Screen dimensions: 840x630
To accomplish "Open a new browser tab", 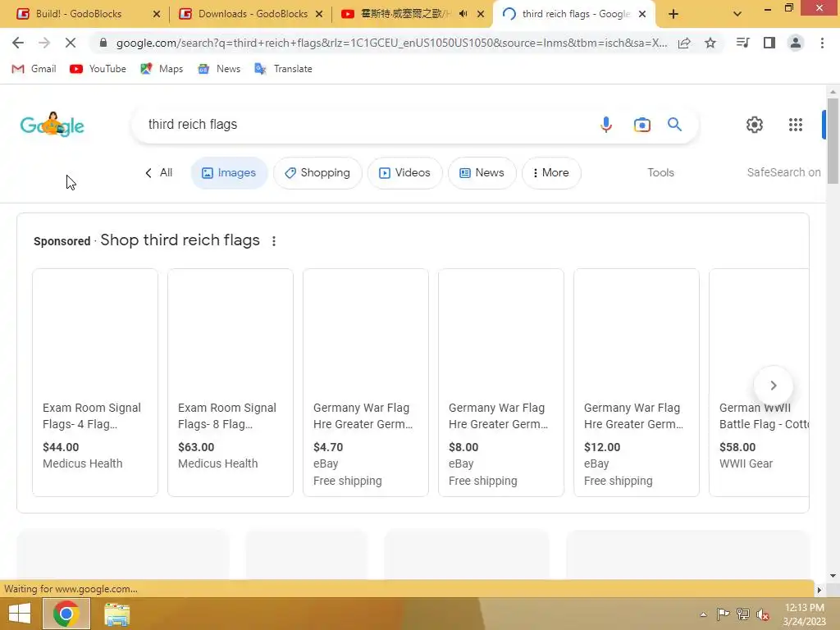I will [x=673, y=14].
